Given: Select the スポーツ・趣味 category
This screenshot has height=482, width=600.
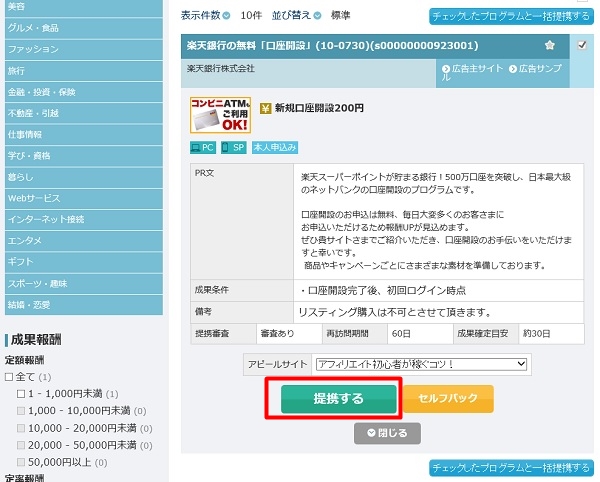Looking at the screenshot, I should pos(84,283).
